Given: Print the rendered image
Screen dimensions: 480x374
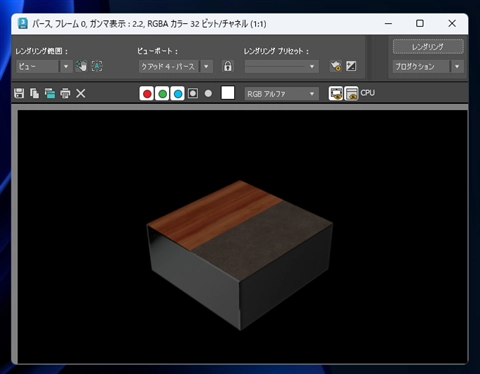Looking at the screenshot, I should click(x=65, y=93).
